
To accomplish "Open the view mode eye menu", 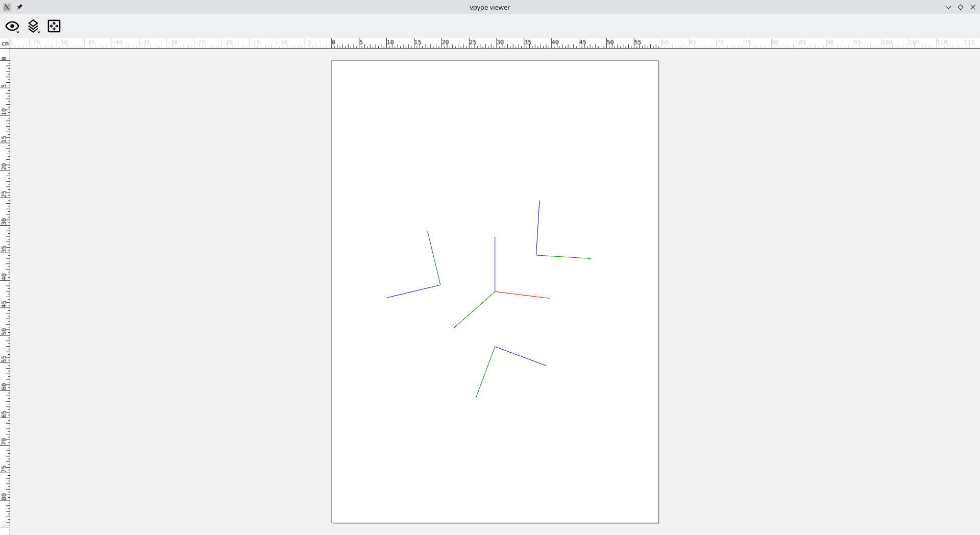I will pyautogui.click(x=12, y=27).
